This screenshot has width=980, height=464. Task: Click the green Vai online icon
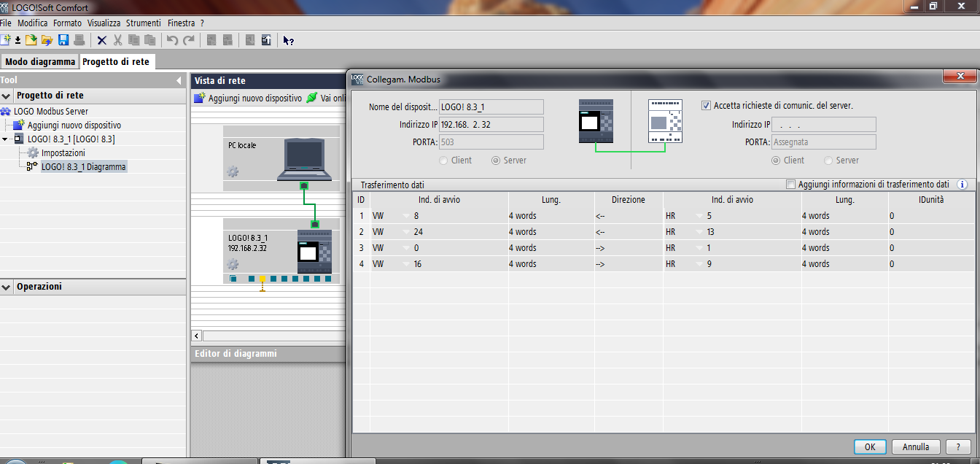pyautogui.click(x=311, y=98)
